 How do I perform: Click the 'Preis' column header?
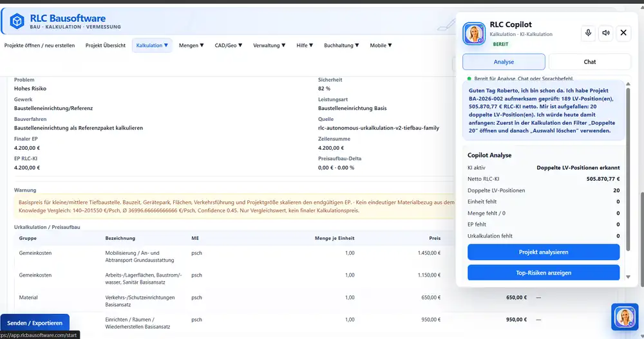(435, 239)
